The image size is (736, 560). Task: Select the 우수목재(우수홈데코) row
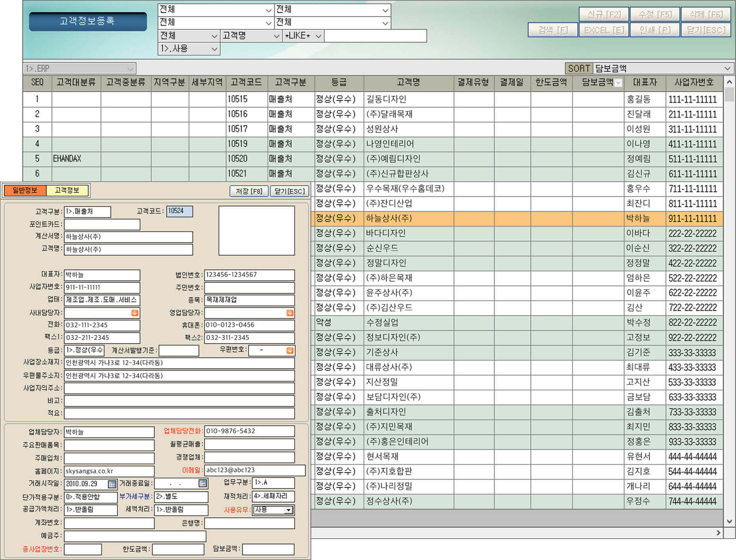click(517, 189)
